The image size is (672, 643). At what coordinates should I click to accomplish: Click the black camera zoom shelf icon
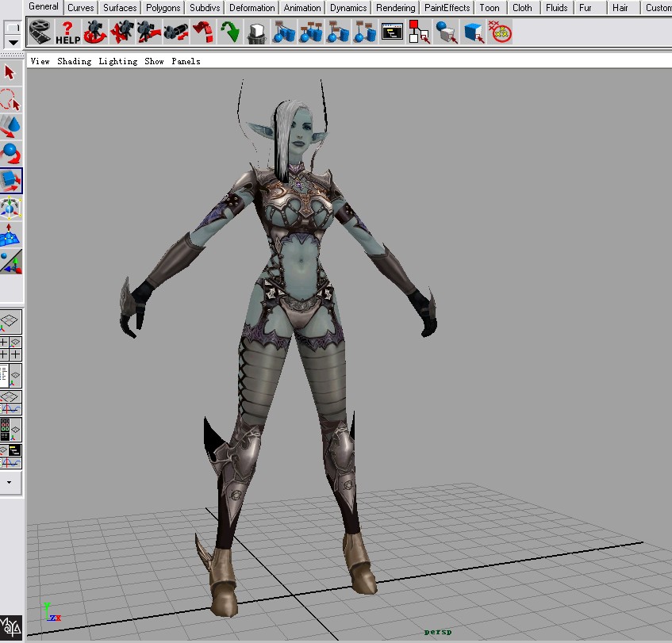[x=175, y=33]
